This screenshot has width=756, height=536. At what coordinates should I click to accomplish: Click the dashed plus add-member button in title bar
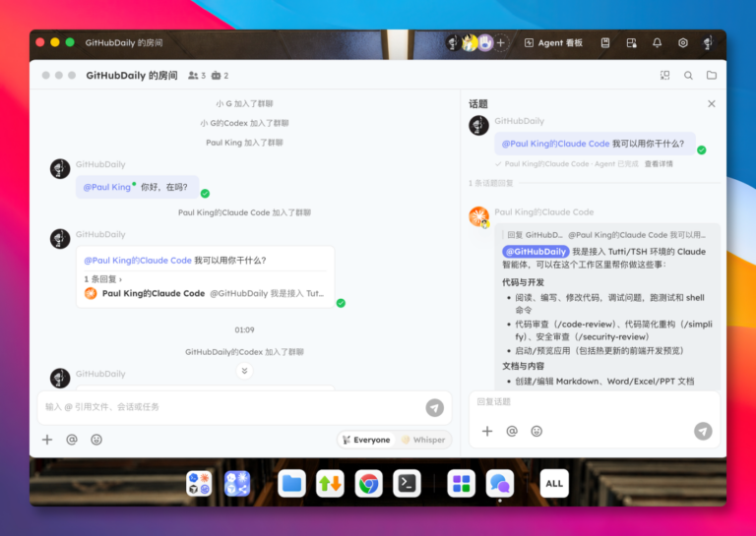[501, 43]
